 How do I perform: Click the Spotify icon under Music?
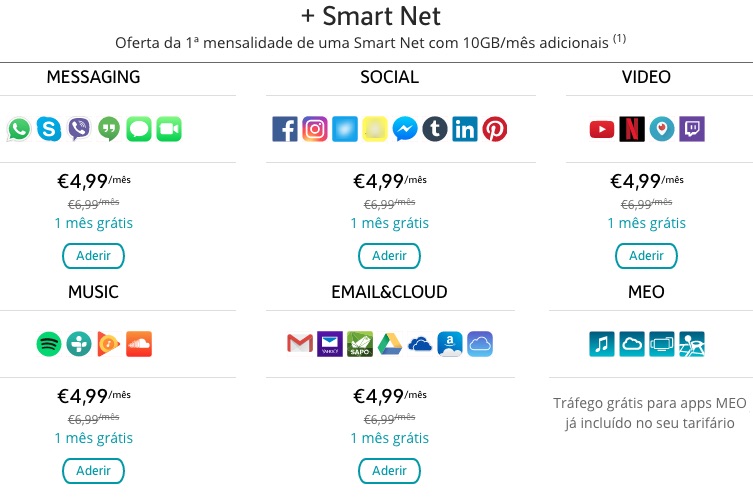(x=49, y=344)
